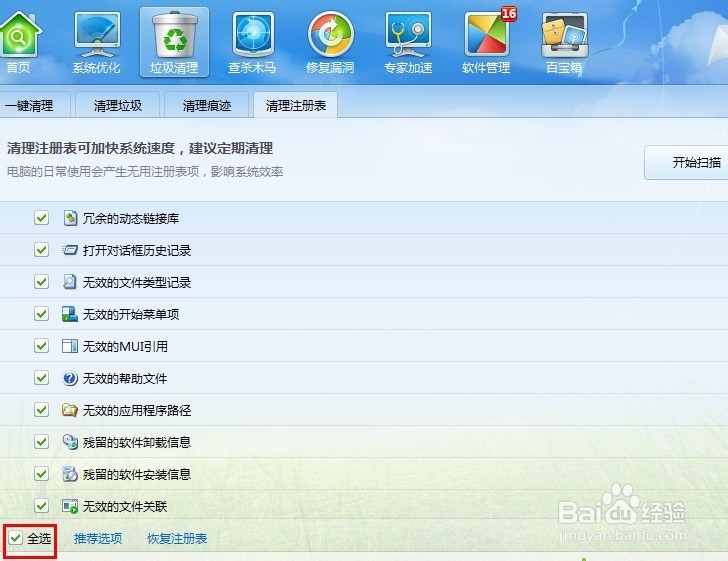Screen dimensions: 728x561
Task: Click the 无效的文件关联 label text
Action: click(125, 507)
